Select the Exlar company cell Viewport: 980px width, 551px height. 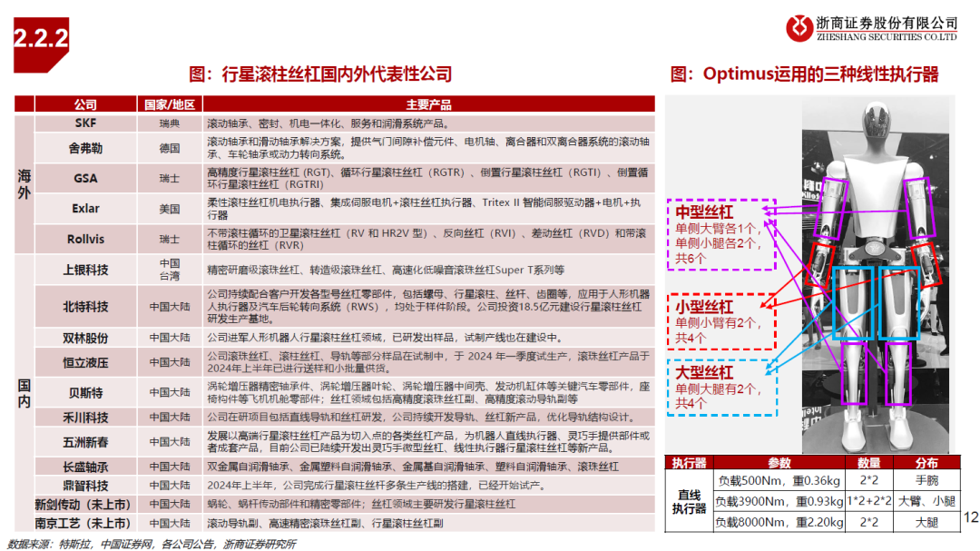click(x=85, y=208)
